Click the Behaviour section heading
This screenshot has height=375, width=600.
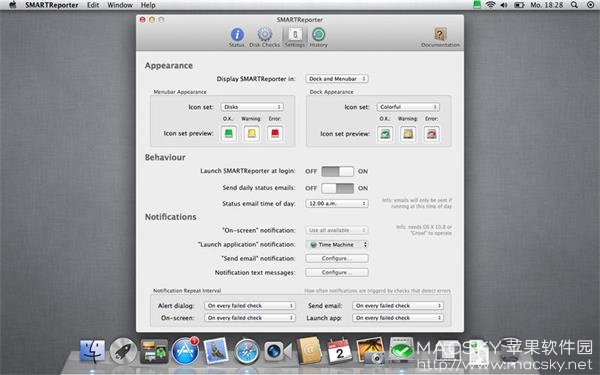(x=165, y=157)
